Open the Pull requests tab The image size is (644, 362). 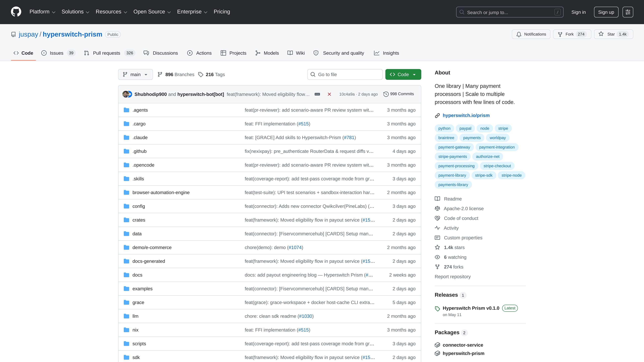[110, 53]
